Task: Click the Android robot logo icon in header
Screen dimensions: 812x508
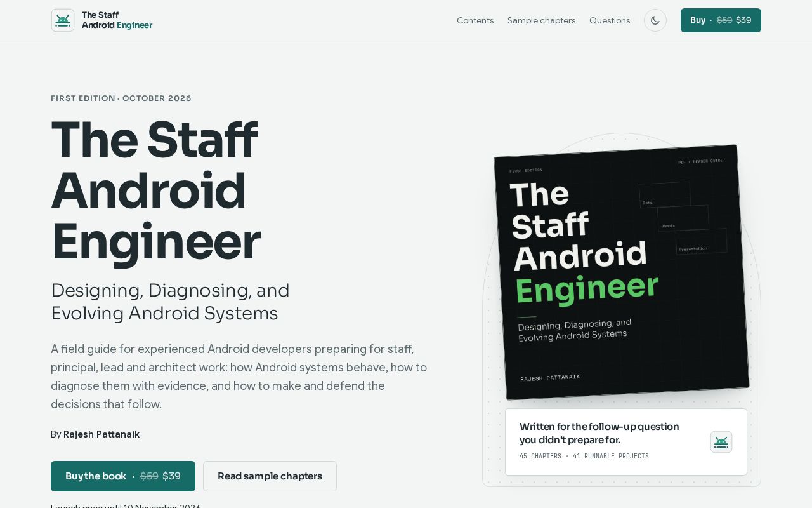Action: click(x=63, y=20)
